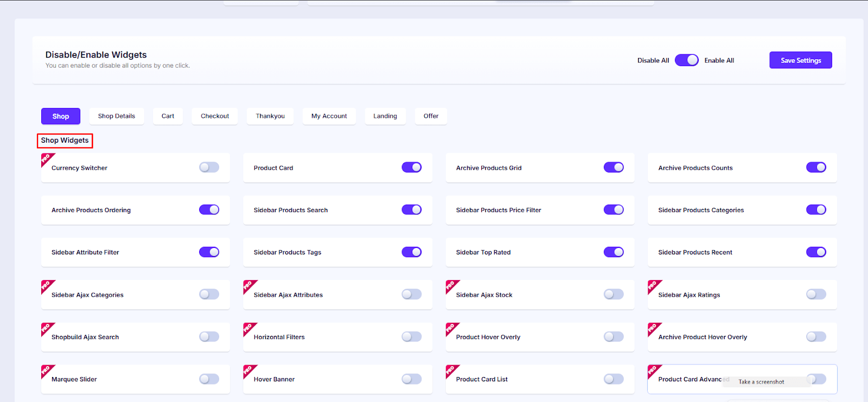Screen dimensions: 868x402
Task: Enable Marquee Slider toggle
Action: (209, 379)
